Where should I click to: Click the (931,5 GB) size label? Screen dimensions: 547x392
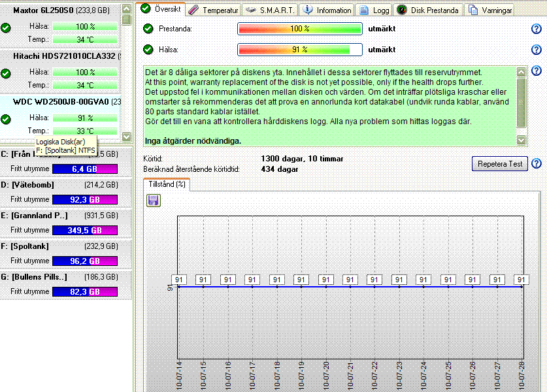[101, 216]
